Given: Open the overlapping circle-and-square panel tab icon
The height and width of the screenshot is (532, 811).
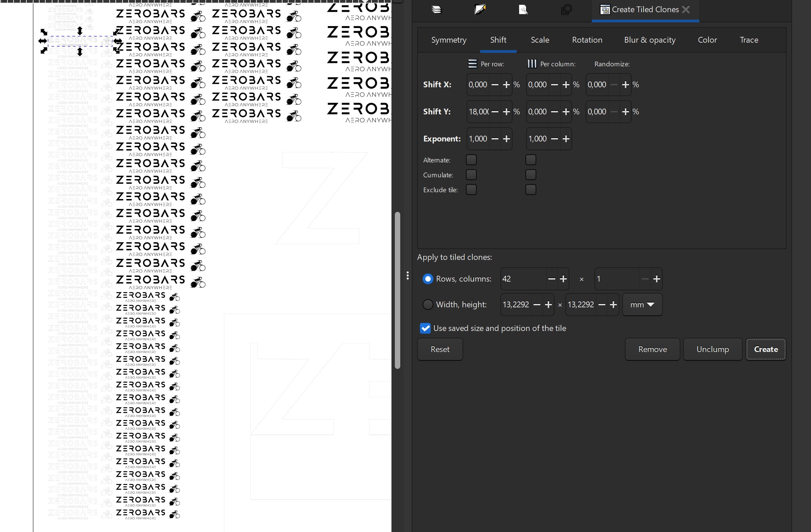Looking at the screenshot, I should click(566, 9).
